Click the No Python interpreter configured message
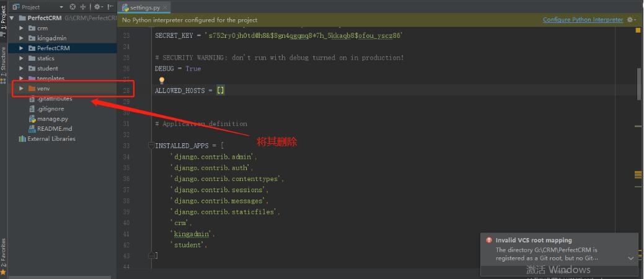This screenshot has width=644, height=279. click(x=190, y=20)
